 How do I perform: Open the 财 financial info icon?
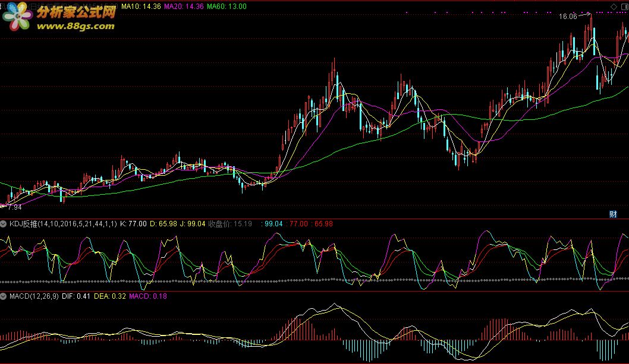coord(613,214)
